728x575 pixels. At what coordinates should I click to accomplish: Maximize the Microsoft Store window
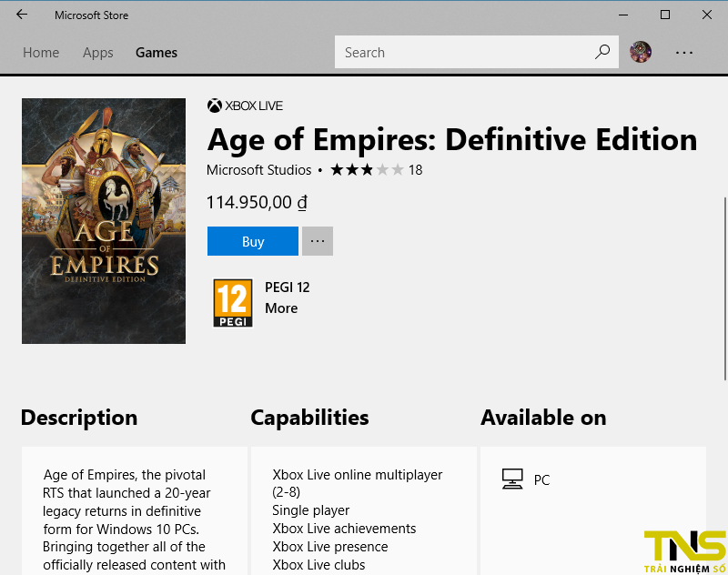pos(665,15)
